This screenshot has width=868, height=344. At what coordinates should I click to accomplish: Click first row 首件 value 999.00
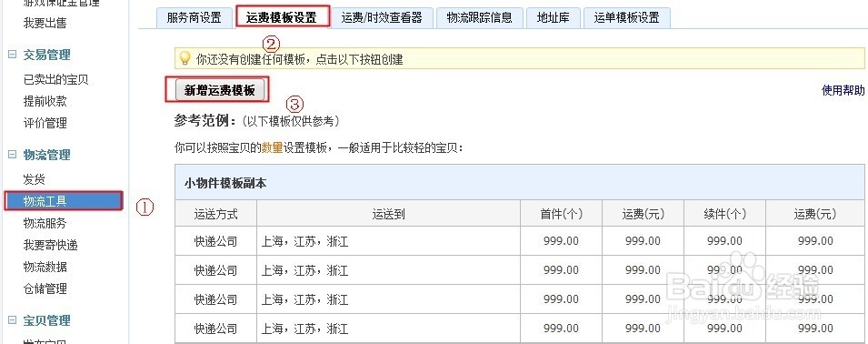pyautogui.click(x=562, y=241)
